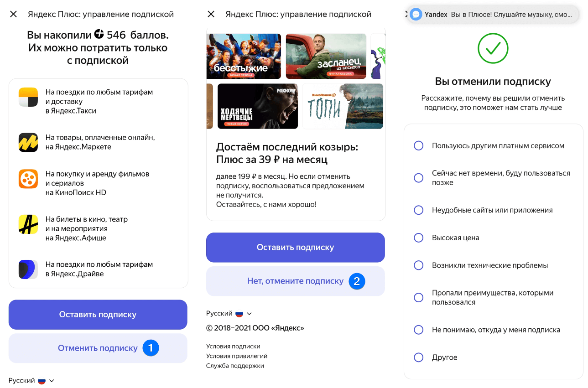
Task: Click the Yandex Taxi app icon
Action: pos(28,97)
